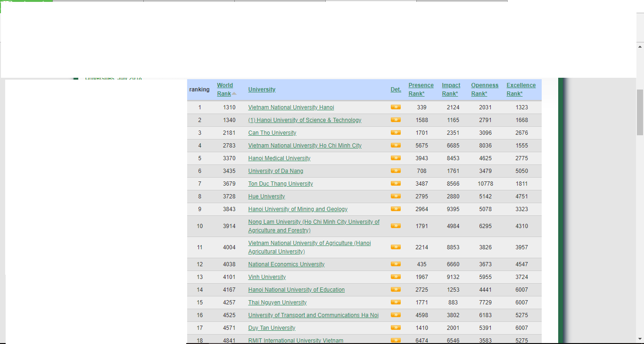Sort by Excellence Rank column
This screenshot has height=344, width=644.
pos(521,90)
